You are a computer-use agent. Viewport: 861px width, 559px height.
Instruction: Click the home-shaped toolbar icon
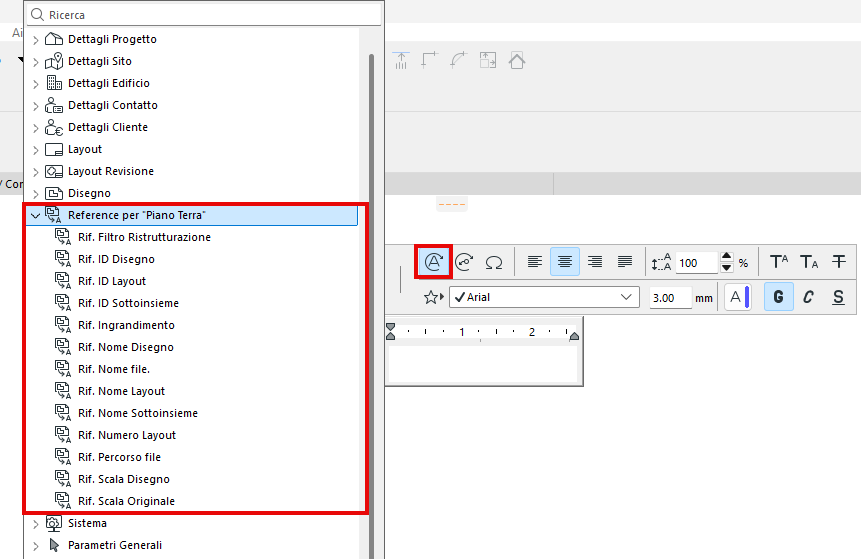(x=517, y=60)
